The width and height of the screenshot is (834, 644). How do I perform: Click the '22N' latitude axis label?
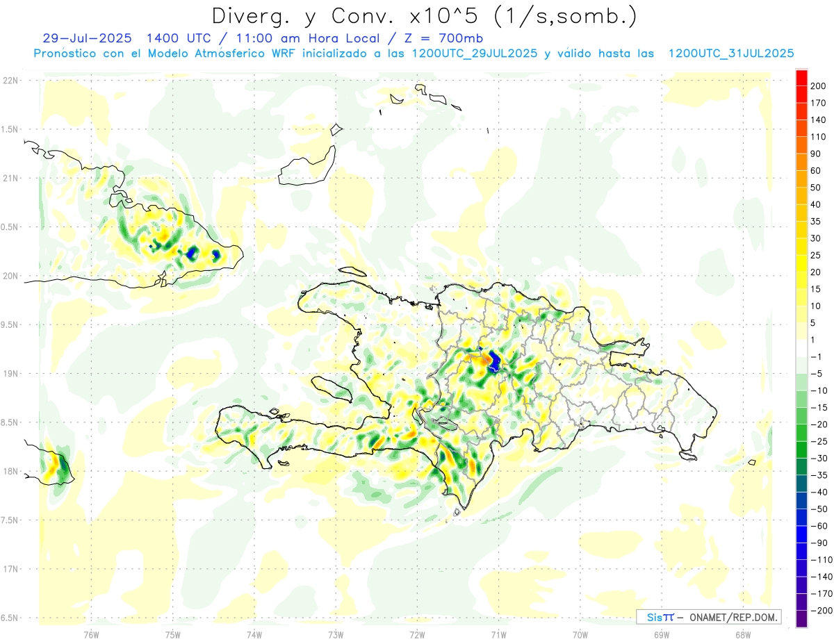coord(10,81)
